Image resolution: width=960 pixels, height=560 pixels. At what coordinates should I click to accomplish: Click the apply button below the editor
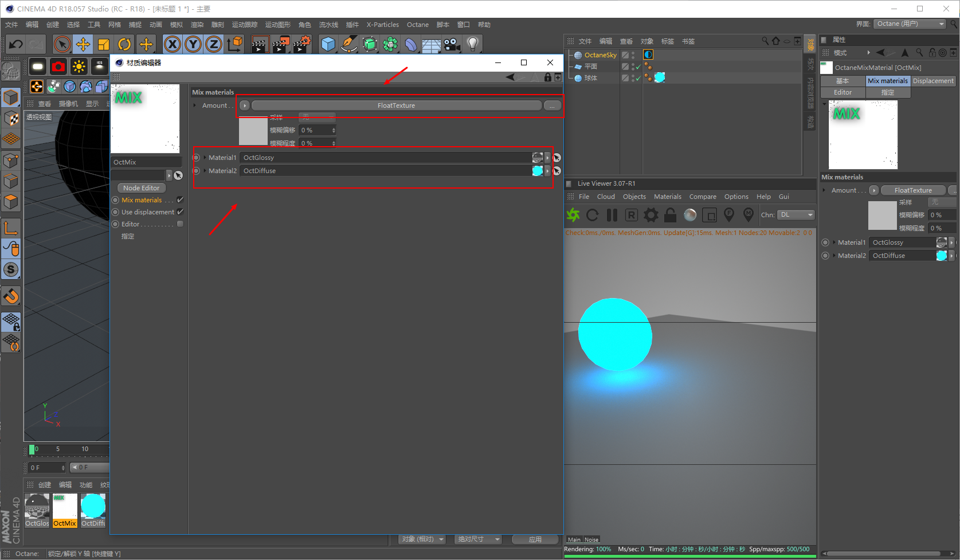point(535,539)
